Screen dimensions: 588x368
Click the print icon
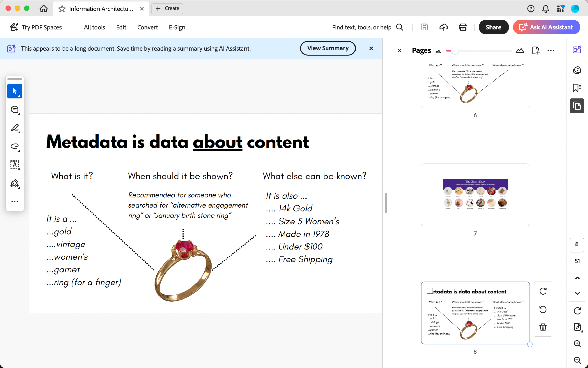tap(463, 27)
